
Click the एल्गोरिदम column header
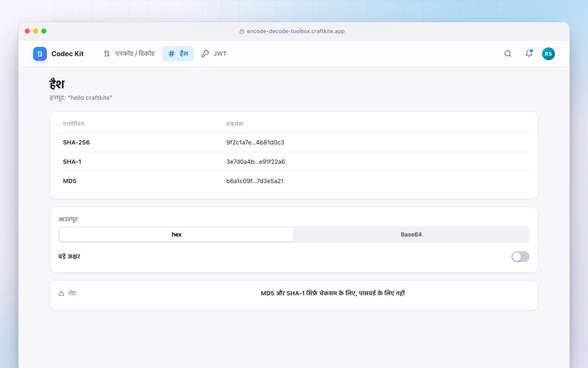[x=73, y=124]
